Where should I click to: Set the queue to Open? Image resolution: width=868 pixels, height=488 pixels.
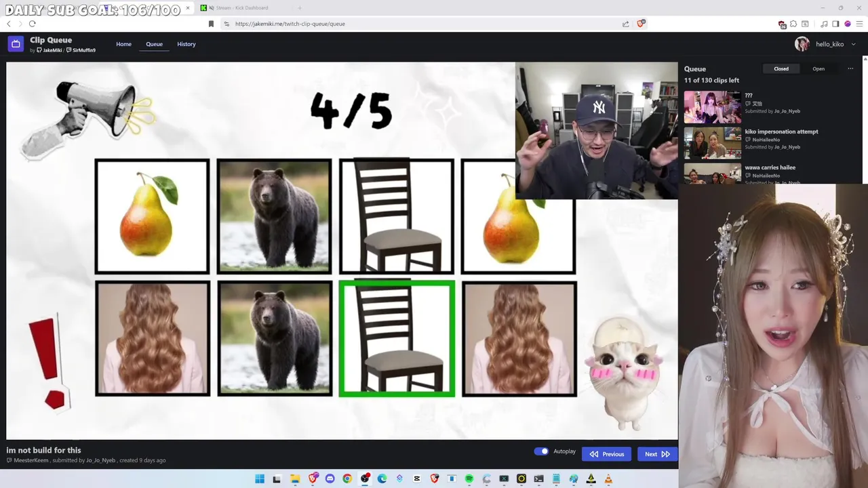coord(818,68)
